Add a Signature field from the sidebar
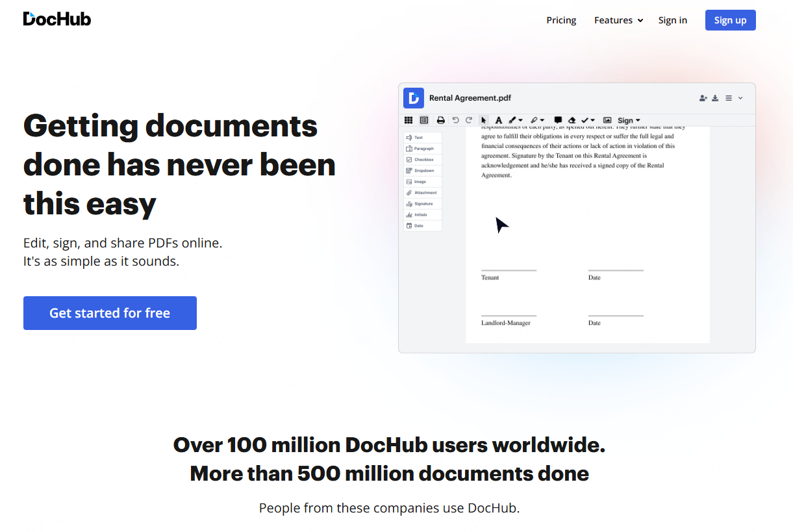The image size is (793, 532). (x=423, y=203)
